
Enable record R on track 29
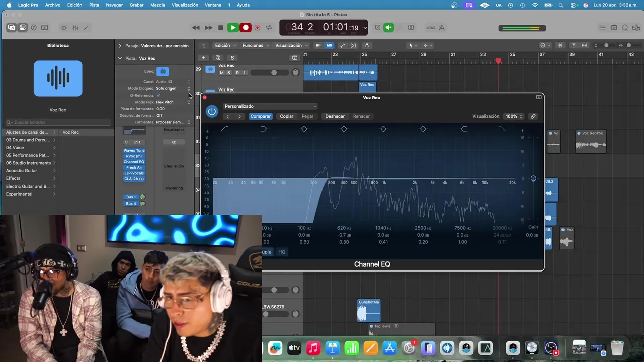click(237, 73)
